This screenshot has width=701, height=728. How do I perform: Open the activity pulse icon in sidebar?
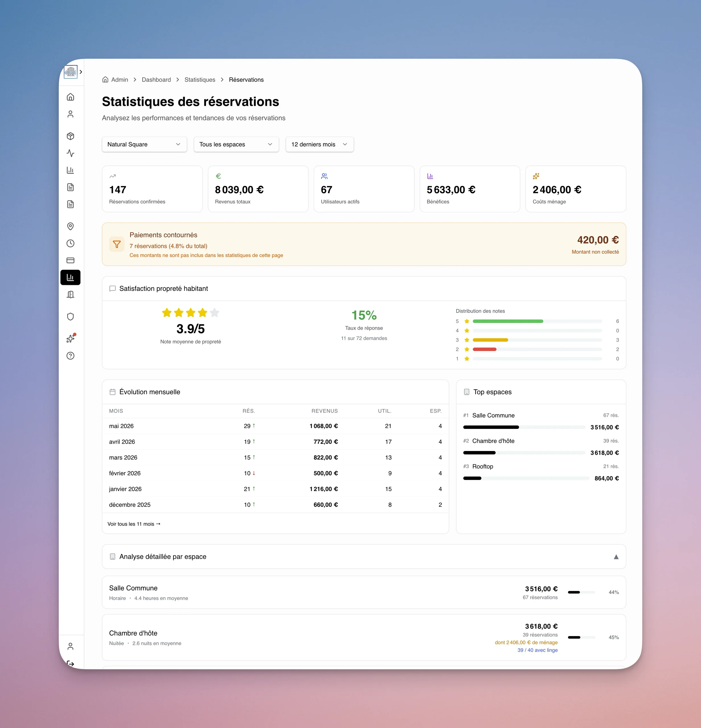click(70, 153)
